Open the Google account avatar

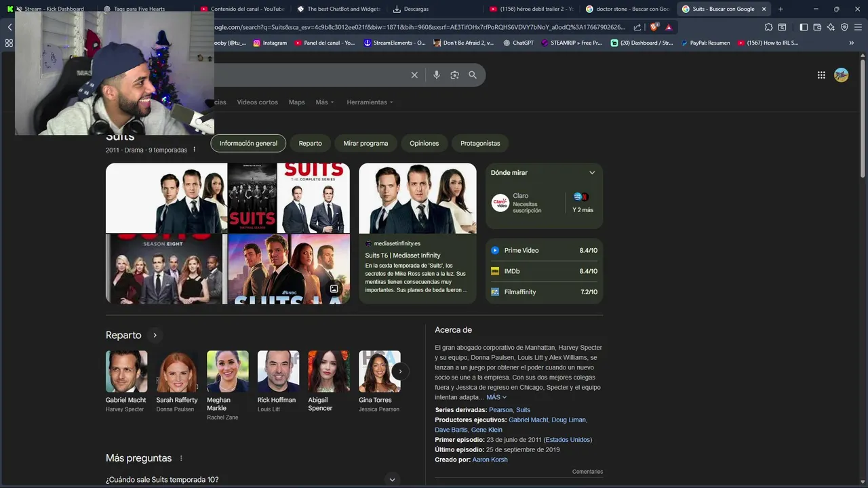point(842,75)
